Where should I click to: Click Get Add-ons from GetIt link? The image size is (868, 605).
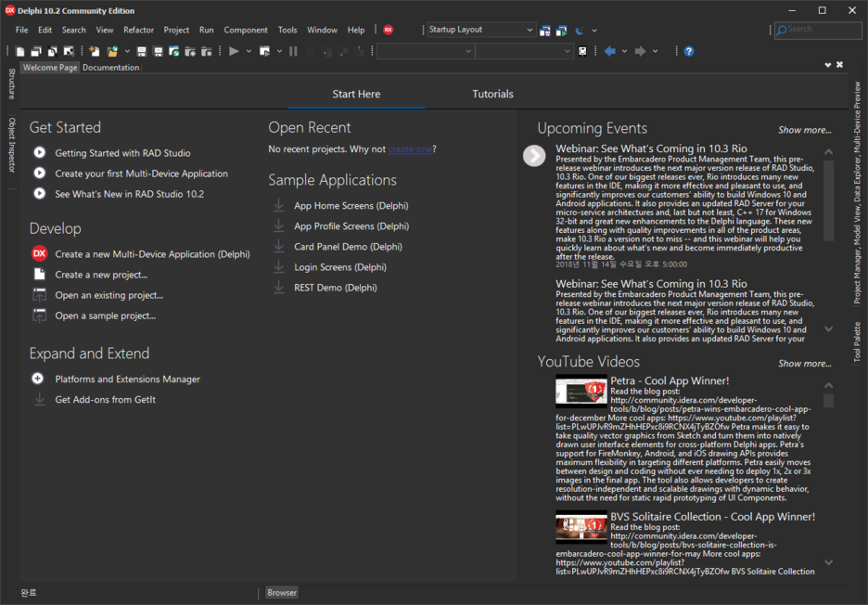click(105, 399)
